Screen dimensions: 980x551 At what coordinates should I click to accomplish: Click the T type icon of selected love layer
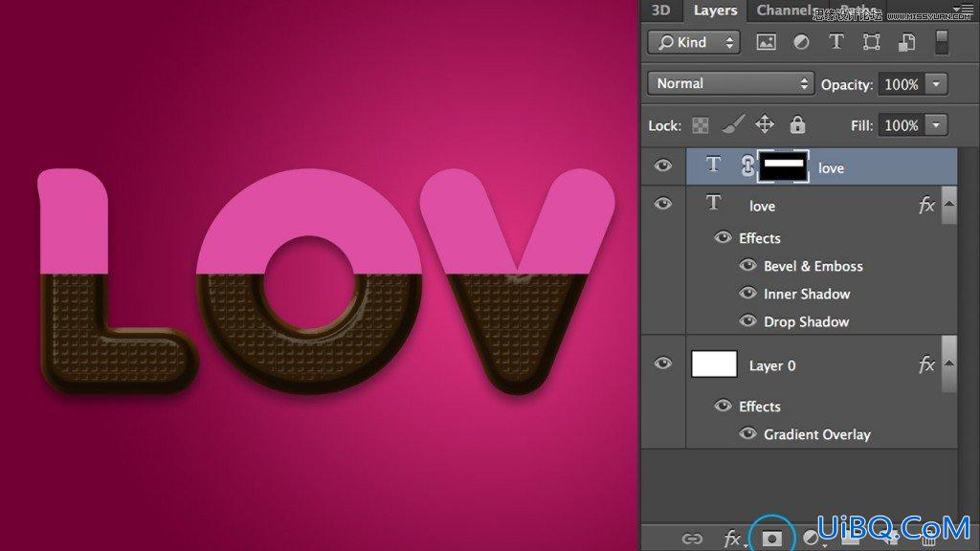coord(713,165)
